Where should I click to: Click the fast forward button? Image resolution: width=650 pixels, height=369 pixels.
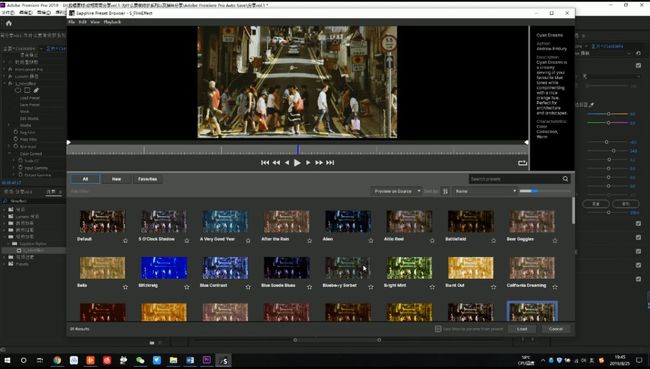pyautogui.click(x=319, y=163)
